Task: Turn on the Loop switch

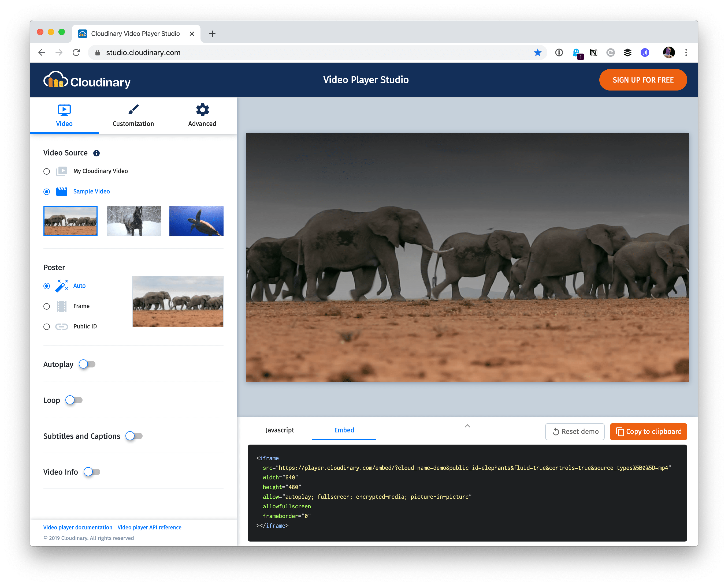Action: coord(74,400)
